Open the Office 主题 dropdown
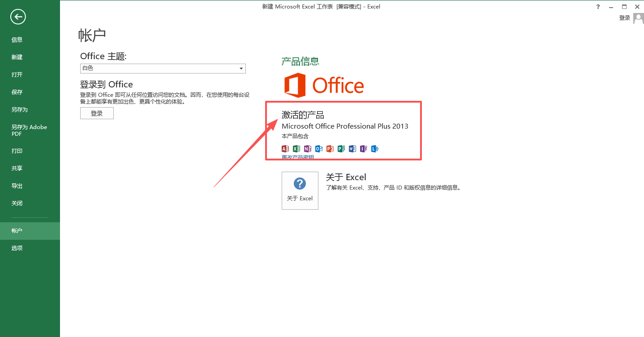This screenshot has height=337, width=644. point(241,68)
